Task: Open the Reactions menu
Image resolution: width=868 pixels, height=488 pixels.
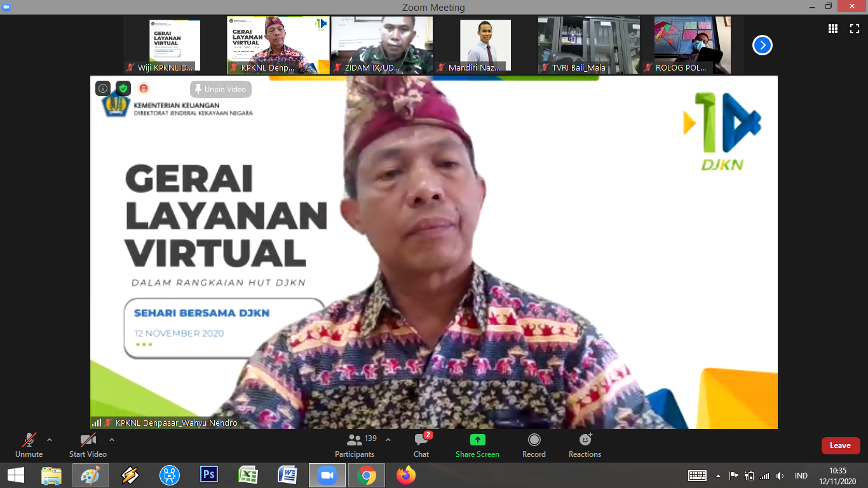Action: click(x=585, y=445)
